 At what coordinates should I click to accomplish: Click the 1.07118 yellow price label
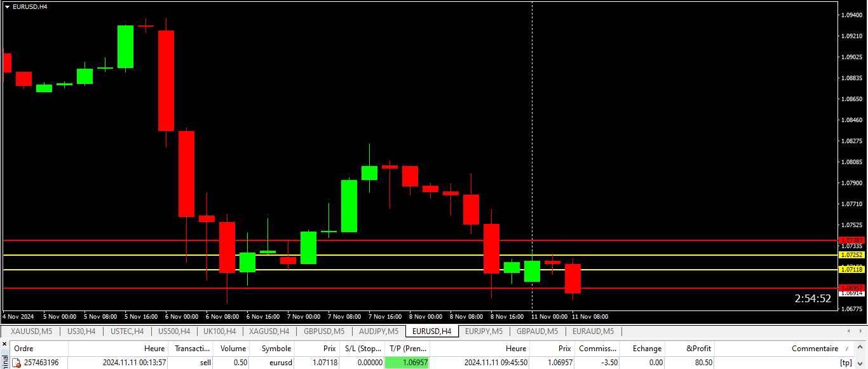[x=852, y=270]
